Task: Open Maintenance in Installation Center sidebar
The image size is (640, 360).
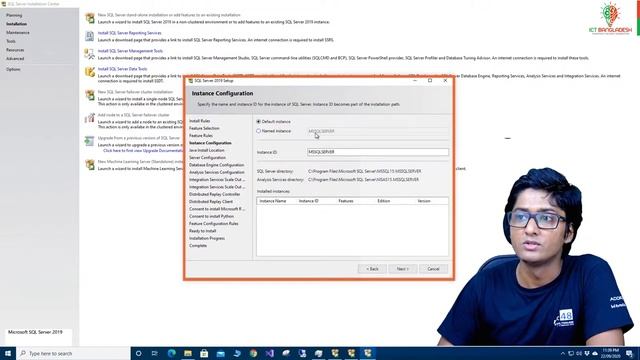Action: click(x=18, y=33)
